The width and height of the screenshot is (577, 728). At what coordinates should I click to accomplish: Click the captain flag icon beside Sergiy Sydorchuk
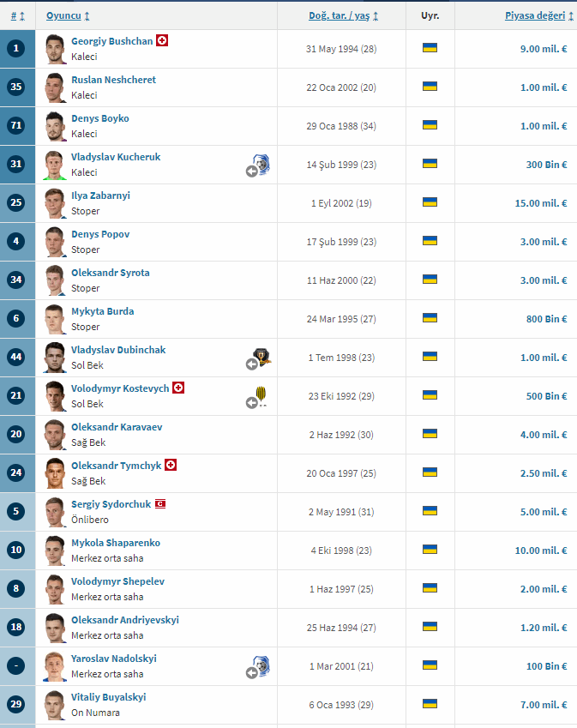[159, 504]
